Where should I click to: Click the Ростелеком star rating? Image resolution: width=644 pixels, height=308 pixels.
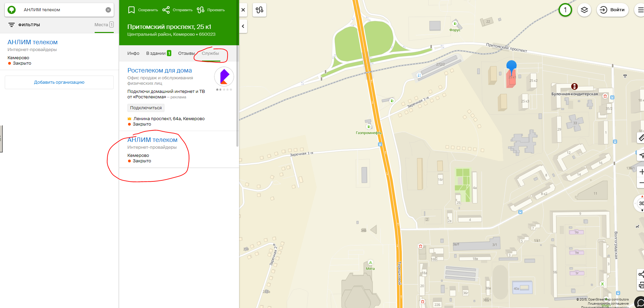click(224, 90)
